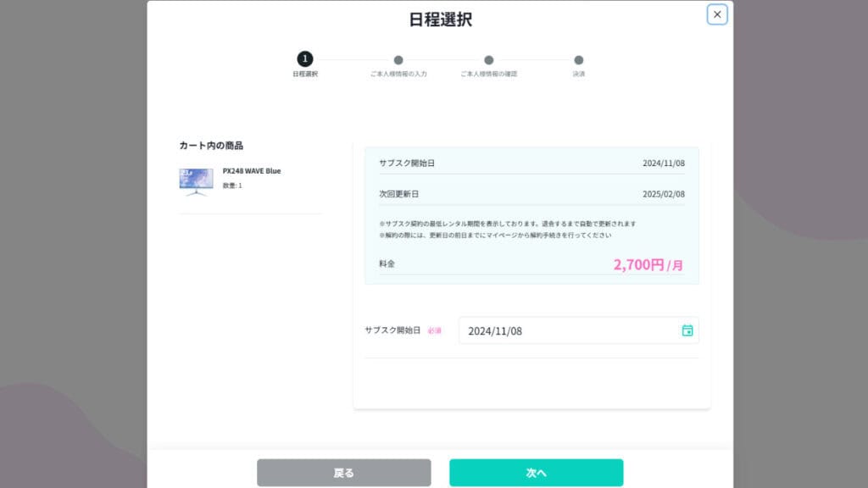Click the "日程選択" dialog title

pyautogui.click(x=441, y=19)
